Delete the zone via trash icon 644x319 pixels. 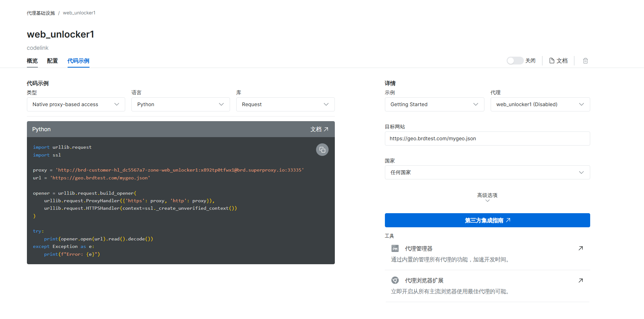[x=585, y=61]
